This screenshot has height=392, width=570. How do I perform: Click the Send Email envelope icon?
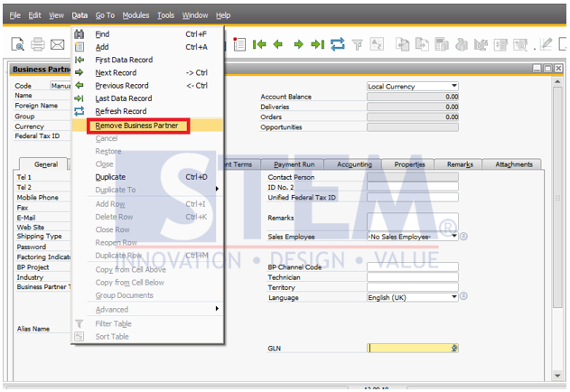pos(57,45)
